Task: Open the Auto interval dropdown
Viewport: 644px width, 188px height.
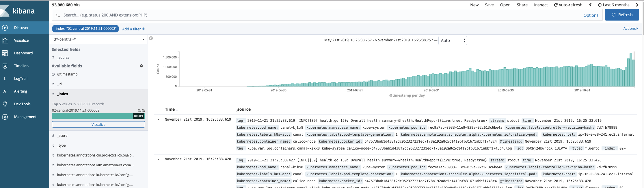Action: pos(453,40)
